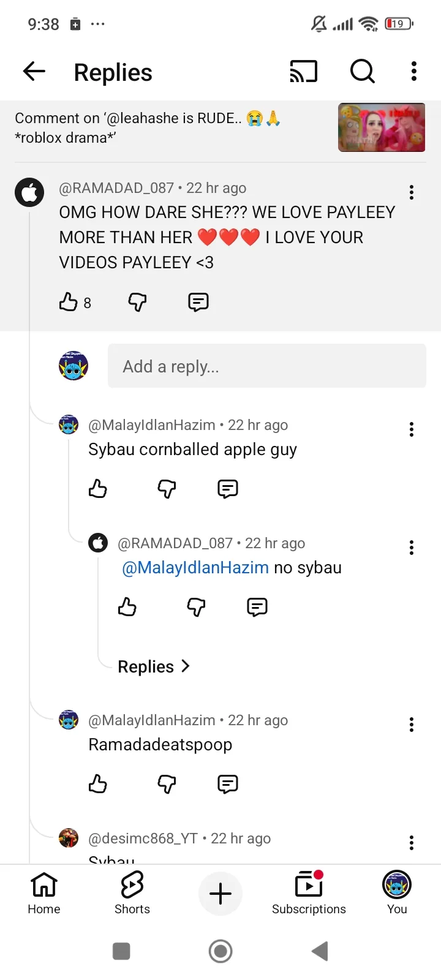Like the 'OMG HOW DARE SHE' comment
Screen dimensions: 441x980
68,302
